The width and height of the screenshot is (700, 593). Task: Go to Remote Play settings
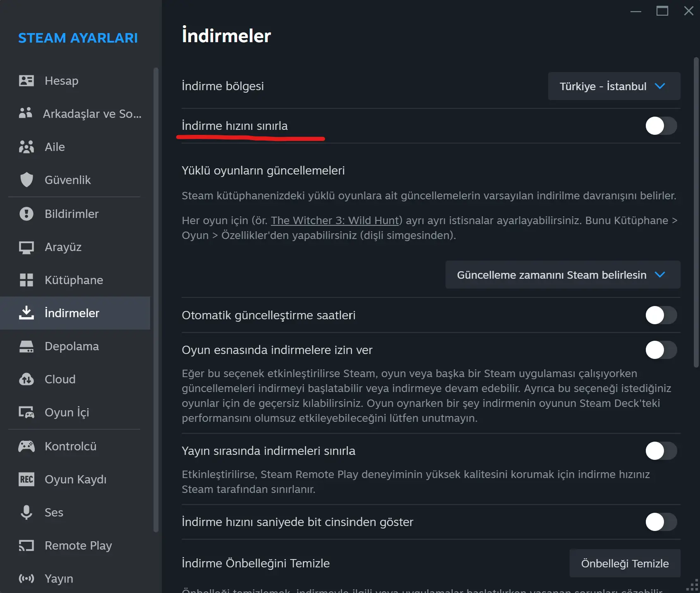[x=75, y=545]
